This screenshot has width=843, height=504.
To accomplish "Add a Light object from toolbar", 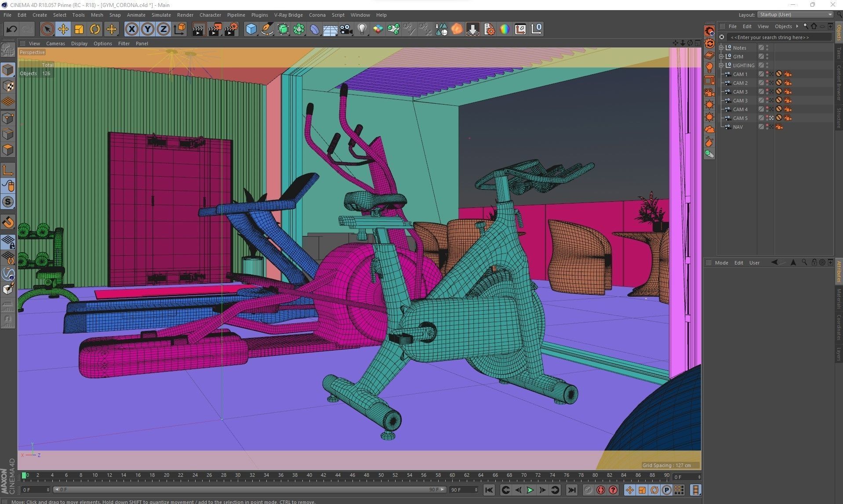I will [x=362, y=29].
